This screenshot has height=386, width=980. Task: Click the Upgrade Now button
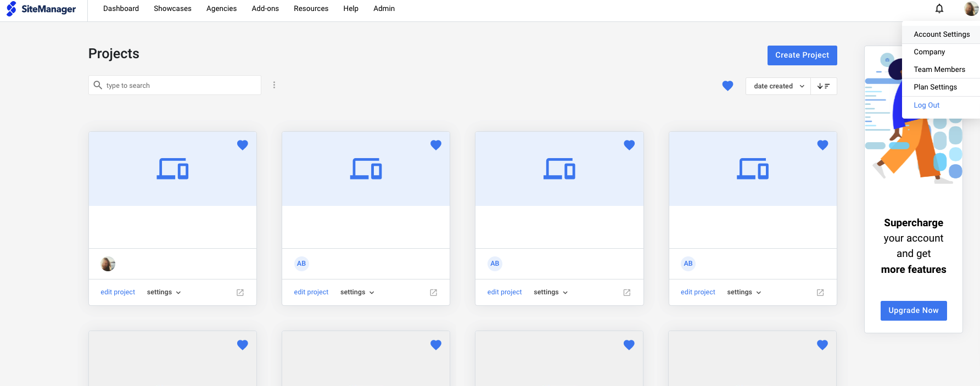(x=914, y=310)
